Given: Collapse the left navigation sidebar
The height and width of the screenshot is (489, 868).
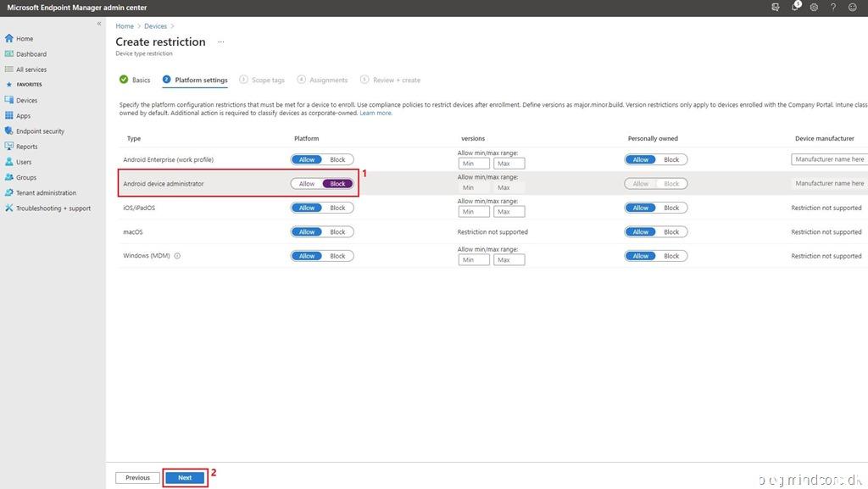Looking at the screenshot, I should tap(99, 24).
